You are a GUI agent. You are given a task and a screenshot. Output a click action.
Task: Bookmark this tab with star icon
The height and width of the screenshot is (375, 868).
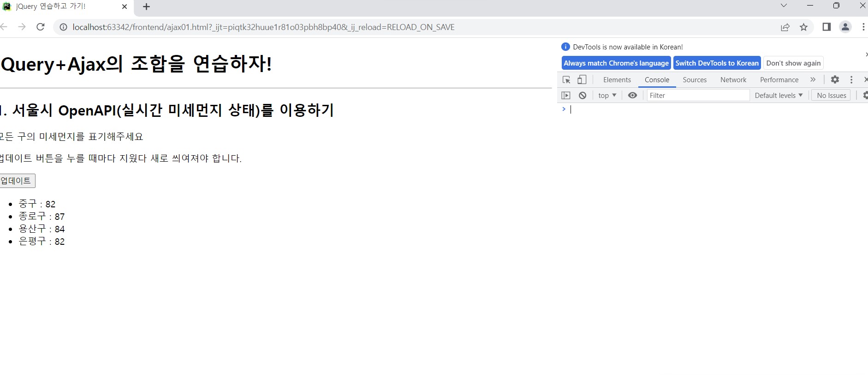click(804, 27)
